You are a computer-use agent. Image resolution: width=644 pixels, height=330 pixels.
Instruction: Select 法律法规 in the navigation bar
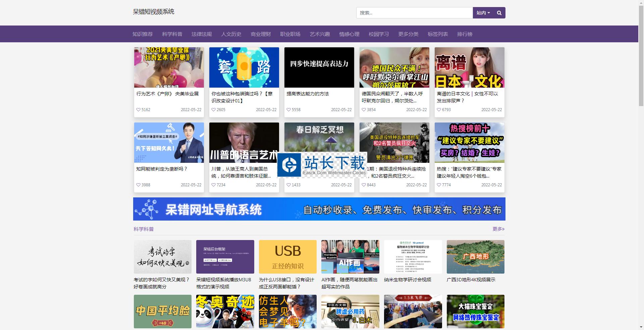tap(202, 34)
